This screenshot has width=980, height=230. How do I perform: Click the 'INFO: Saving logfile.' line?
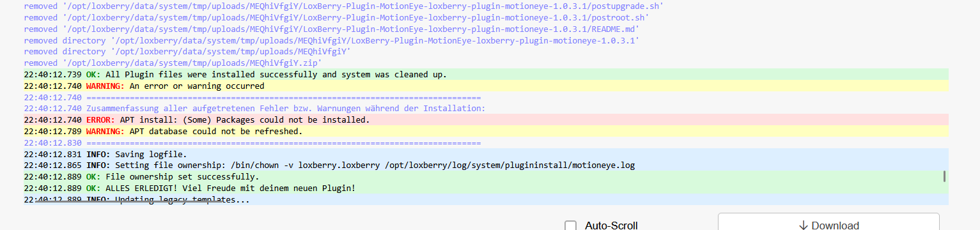click(486, 154)
